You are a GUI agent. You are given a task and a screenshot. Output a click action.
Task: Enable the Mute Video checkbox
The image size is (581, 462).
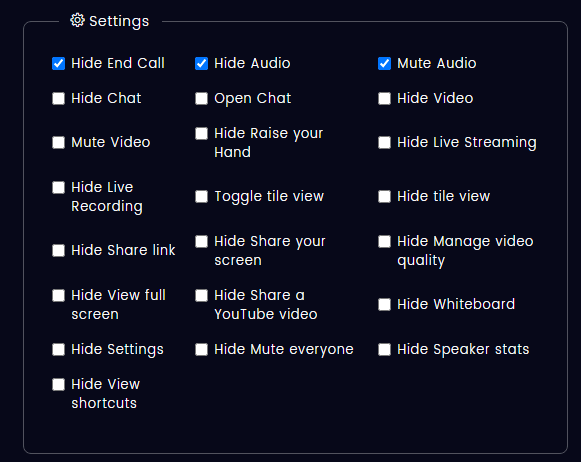(59, 142)
